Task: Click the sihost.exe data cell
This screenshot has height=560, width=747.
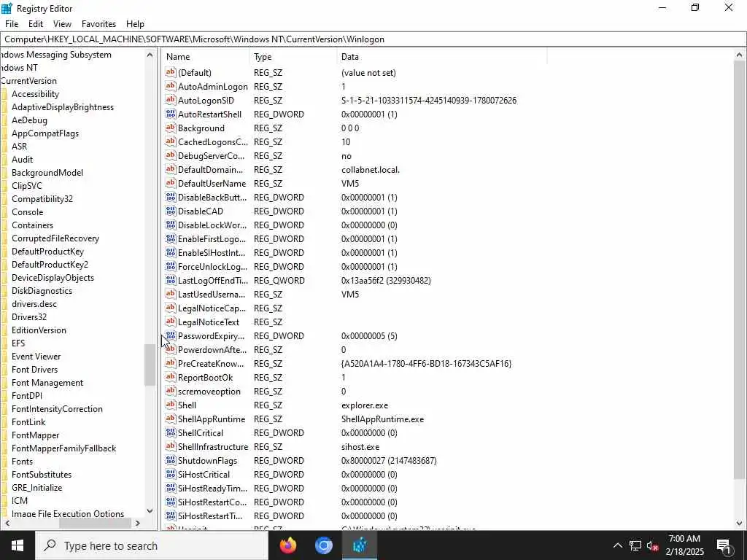Action: pyautogui.click(x=360, y=446)
